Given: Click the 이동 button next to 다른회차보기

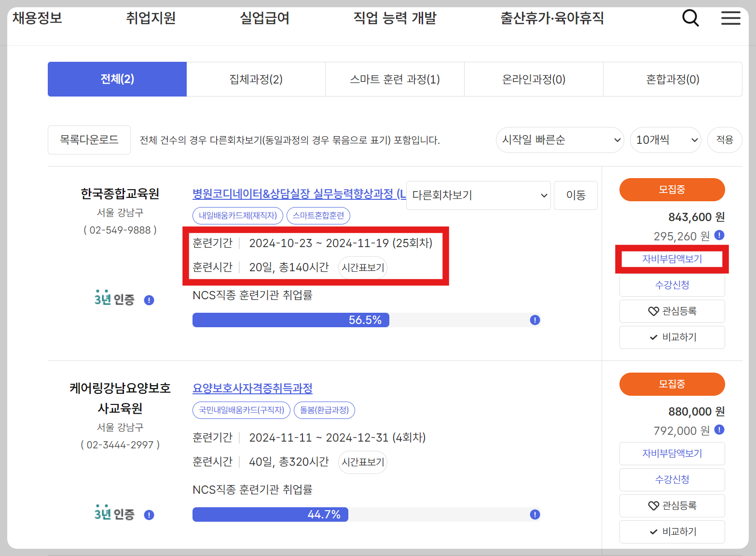Looking at the screenshot, I should pos(576,195).
